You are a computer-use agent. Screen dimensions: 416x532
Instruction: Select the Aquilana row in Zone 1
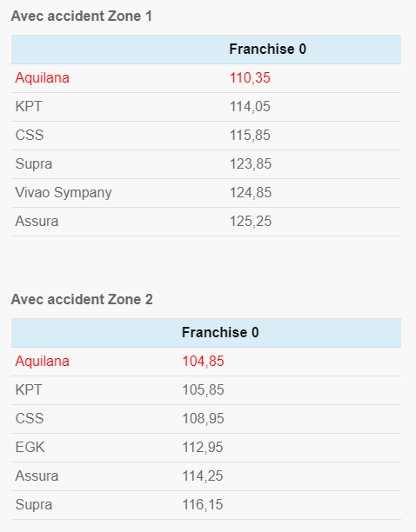(206, 78)
